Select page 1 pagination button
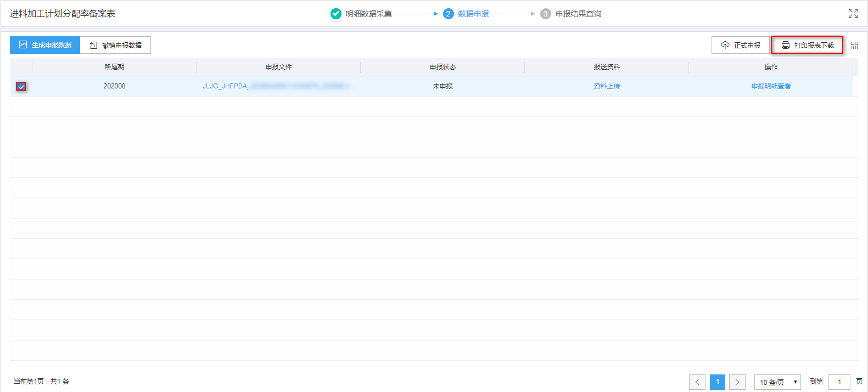Viewport: 868px width, 392px height. pyautogui.click(x=718, y=382)
